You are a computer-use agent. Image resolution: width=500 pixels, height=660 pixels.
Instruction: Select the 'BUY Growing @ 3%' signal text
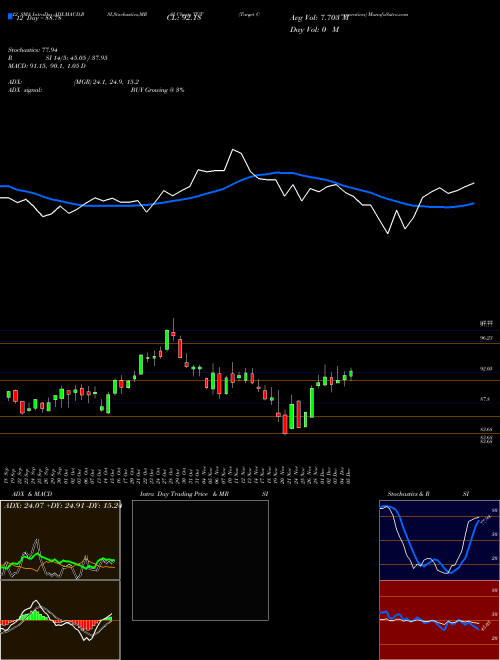point(157,90)
